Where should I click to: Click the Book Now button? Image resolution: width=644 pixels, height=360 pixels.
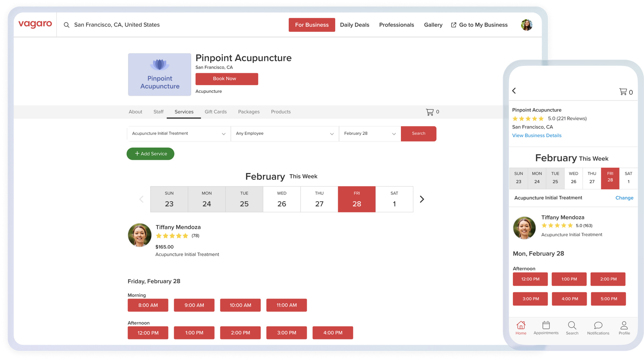(x=227, y=79)
